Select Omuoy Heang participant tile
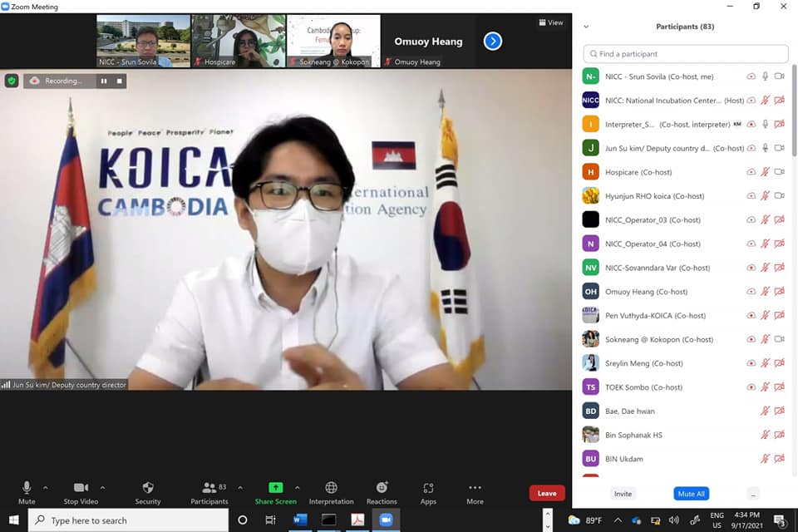798x532 pixels. pos(428,41)
